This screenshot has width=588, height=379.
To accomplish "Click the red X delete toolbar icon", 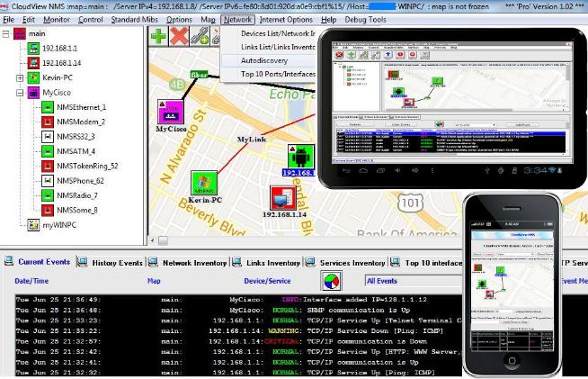I will pos(179,36).
